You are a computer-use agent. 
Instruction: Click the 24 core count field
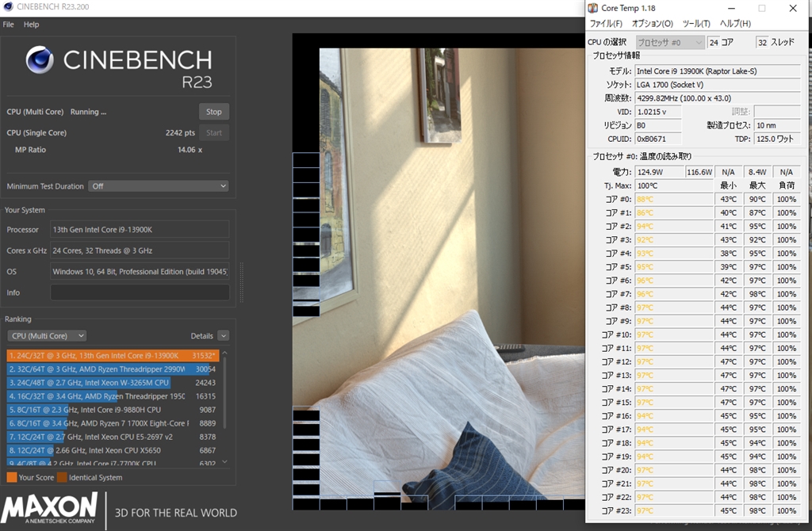[x=714, y=43]
